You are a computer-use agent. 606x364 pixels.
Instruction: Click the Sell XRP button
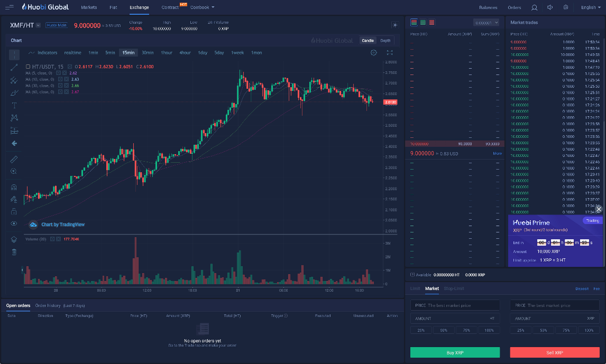[x=555, y=352]
